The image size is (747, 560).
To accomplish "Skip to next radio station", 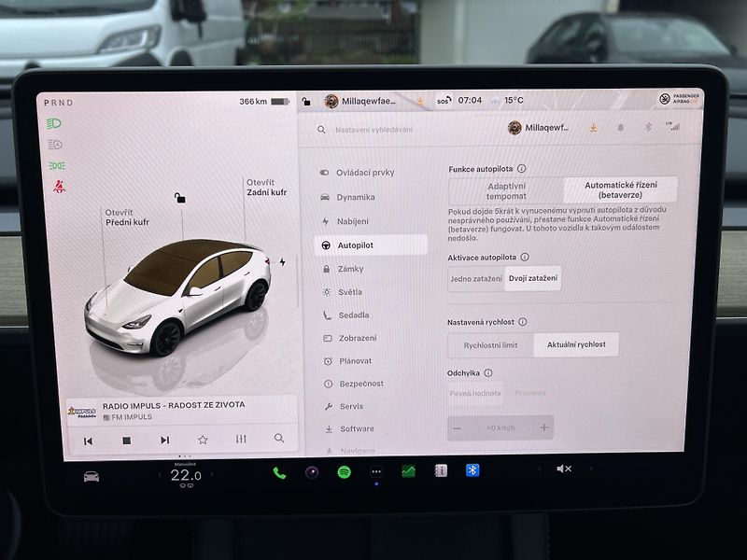I will [165, 440].
